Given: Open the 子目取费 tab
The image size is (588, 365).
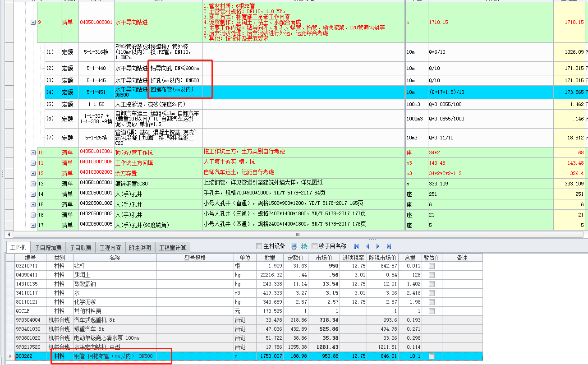Looking at the screenshot, I should [81, 248].
